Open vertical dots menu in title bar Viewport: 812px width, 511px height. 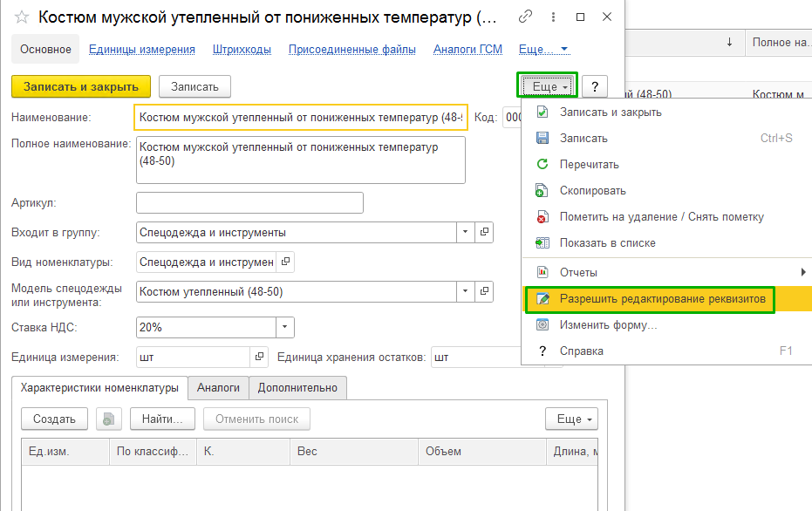pos(553,17)
